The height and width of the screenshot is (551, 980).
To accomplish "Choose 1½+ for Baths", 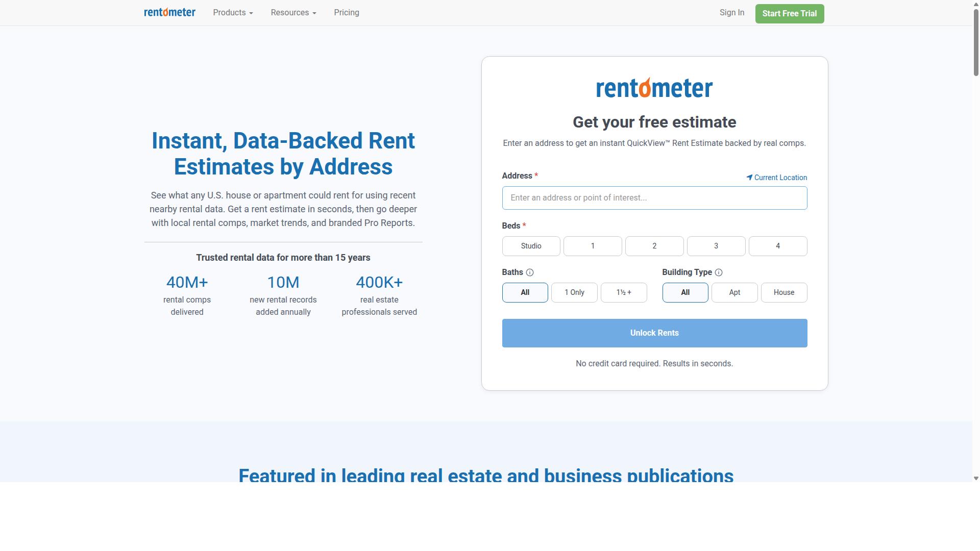I will click(x=624, y=292).
